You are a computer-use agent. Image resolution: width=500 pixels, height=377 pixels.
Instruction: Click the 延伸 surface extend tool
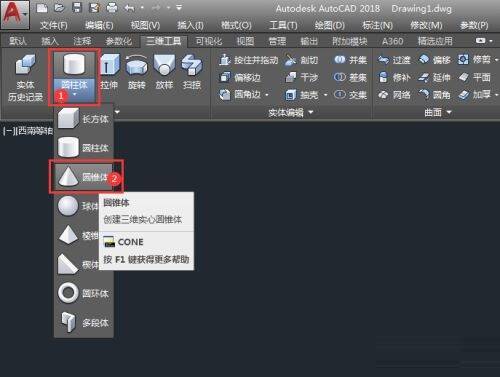[435, 77]
